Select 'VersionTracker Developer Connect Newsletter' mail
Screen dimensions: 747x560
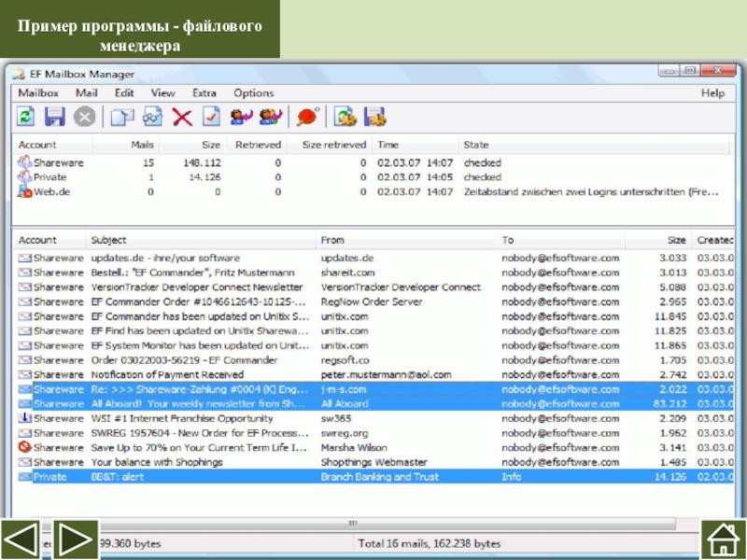click(375, 287)
